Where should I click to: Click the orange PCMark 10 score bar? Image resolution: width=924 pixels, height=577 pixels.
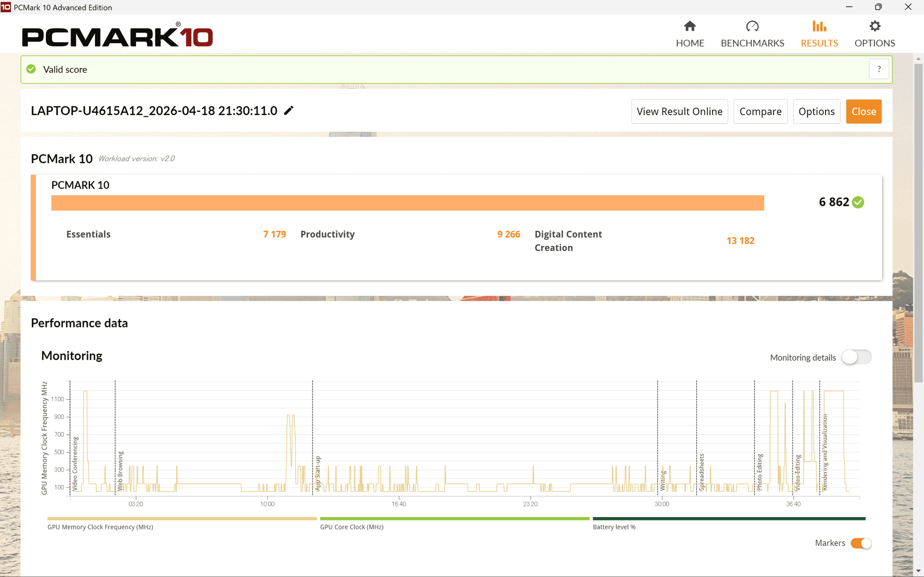(x=407, y=203)
